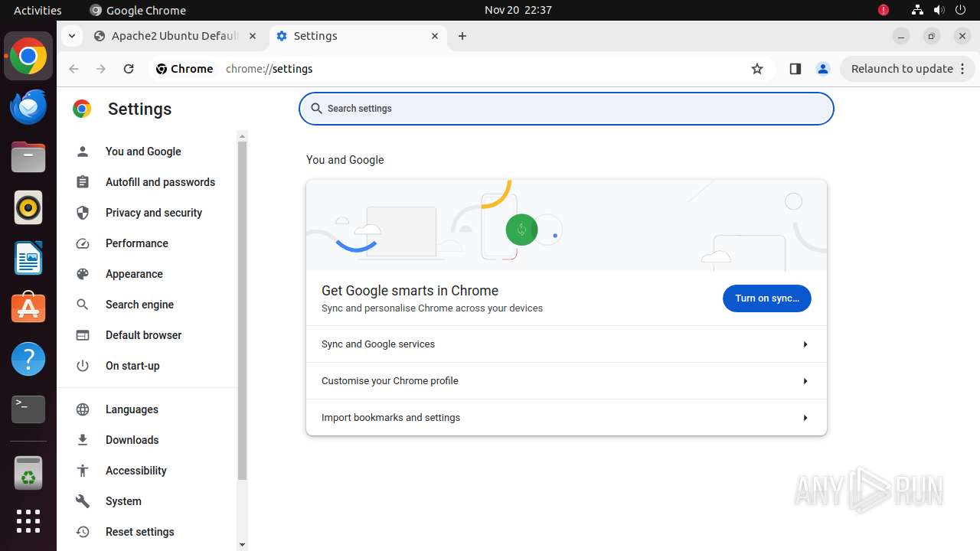Click the Privacy and security shield icon

(x=83, y=213)
